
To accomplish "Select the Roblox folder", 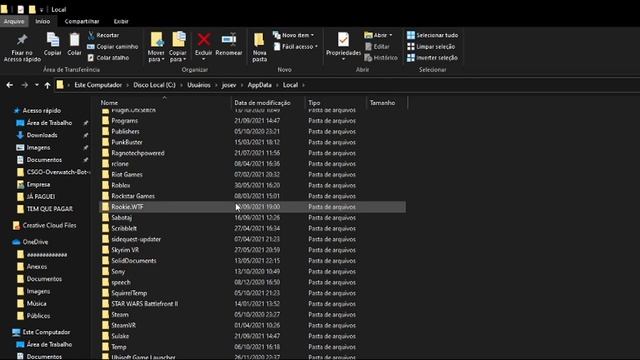I will (x=121, y=185).
